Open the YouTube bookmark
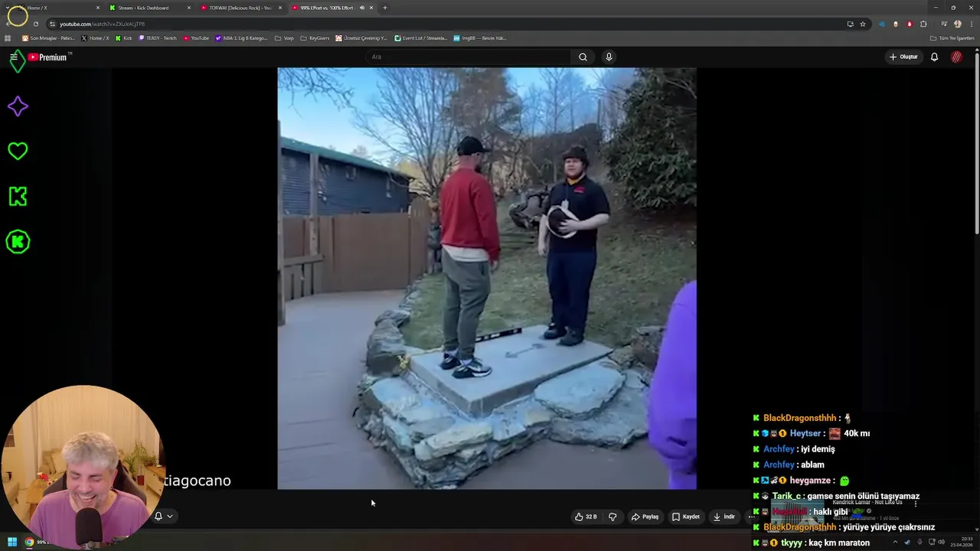The height and width of the screenshot is (551, 980). click(x=196, y=38)
